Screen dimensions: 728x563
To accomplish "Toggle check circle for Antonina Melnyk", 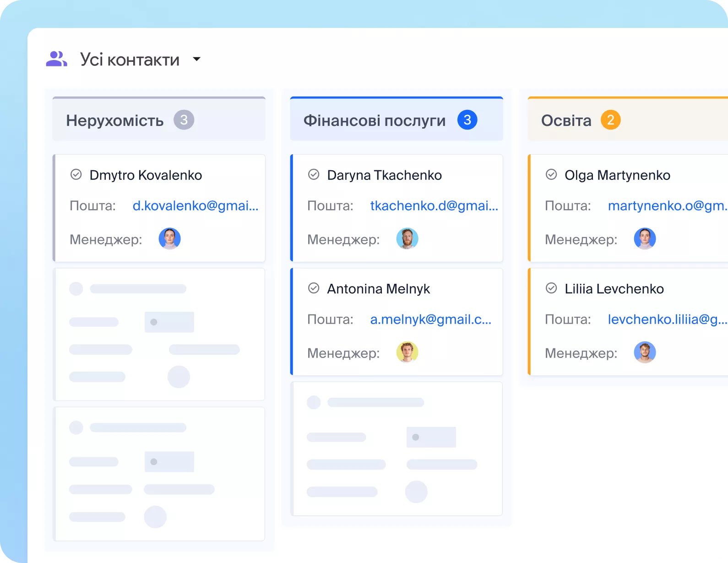I will pyautogui.click(x=314, y=288).
